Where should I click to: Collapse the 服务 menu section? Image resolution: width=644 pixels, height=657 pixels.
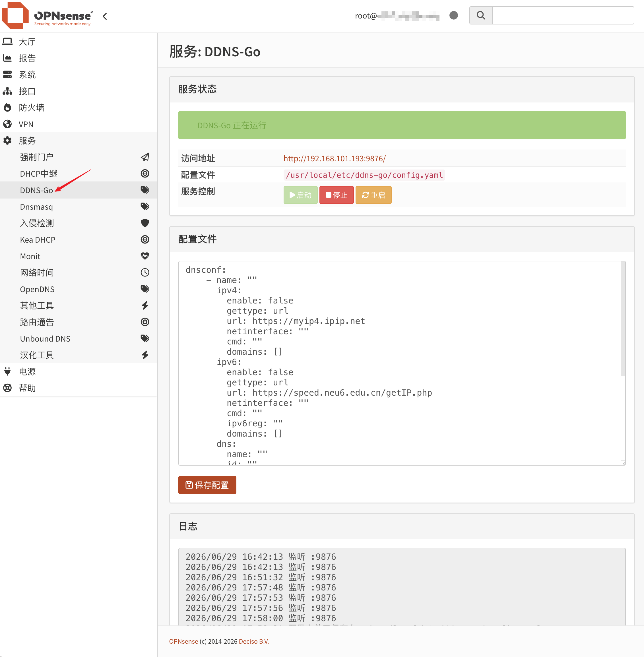tap(79, 141)
